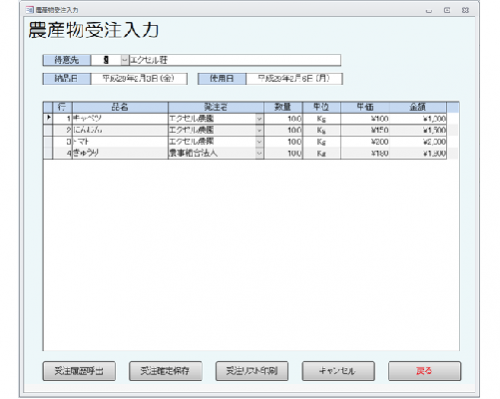Viewport: 500px width, 399px height.
Task: Select the トマト product name cell
Action: click(x=120, y=142)
